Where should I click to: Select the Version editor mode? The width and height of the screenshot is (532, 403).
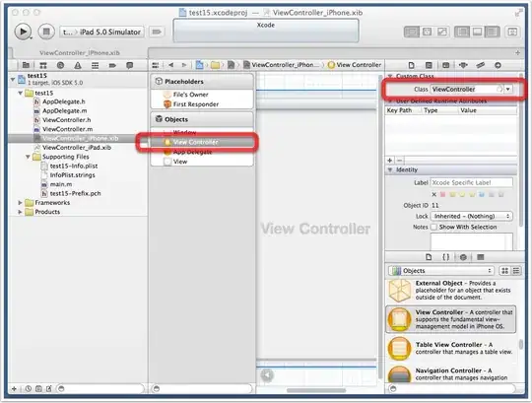pos(441,32)
